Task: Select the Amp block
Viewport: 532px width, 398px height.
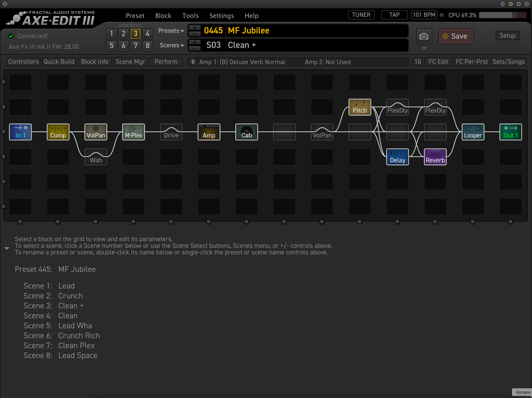Action: coord(209,132)
